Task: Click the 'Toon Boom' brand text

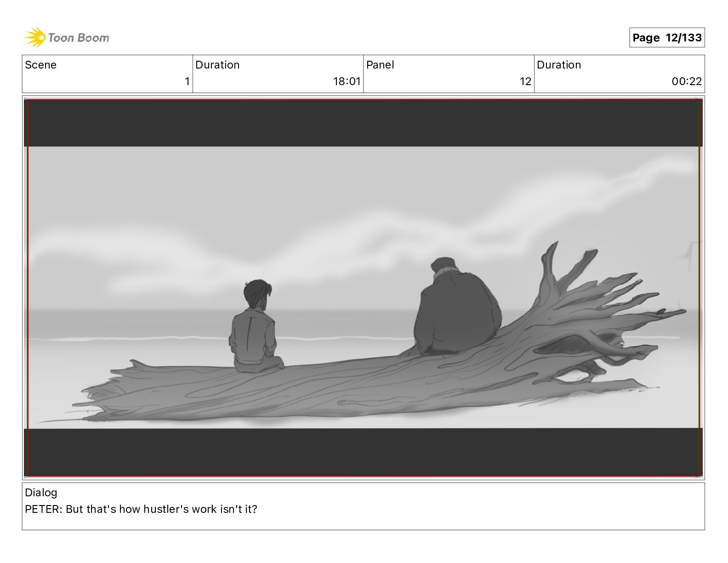Action: pyautogui.click(x=79, y=38)
